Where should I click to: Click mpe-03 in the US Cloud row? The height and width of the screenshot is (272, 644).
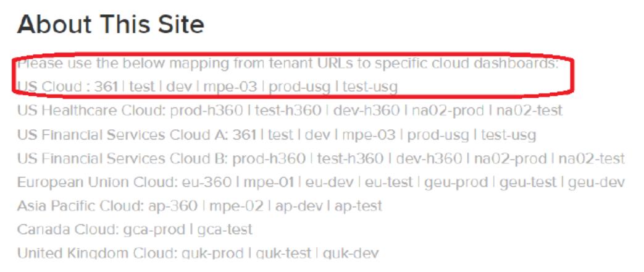(231, 87)
